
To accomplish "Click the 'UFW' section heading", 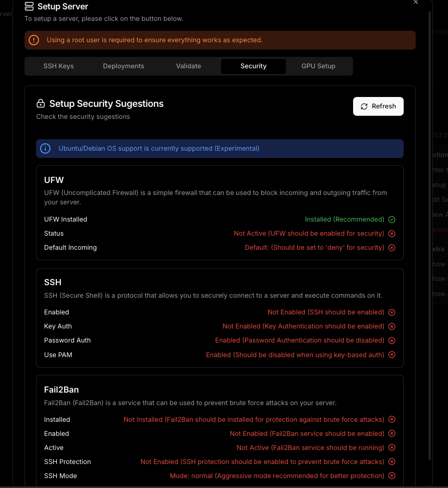I will [x=54, y=180].
